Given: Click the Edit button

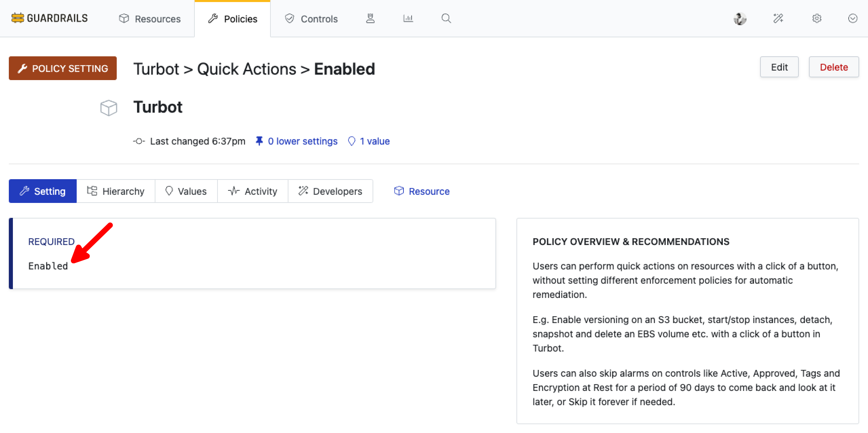Looking at the screenshot, I should tap(779, 67).
